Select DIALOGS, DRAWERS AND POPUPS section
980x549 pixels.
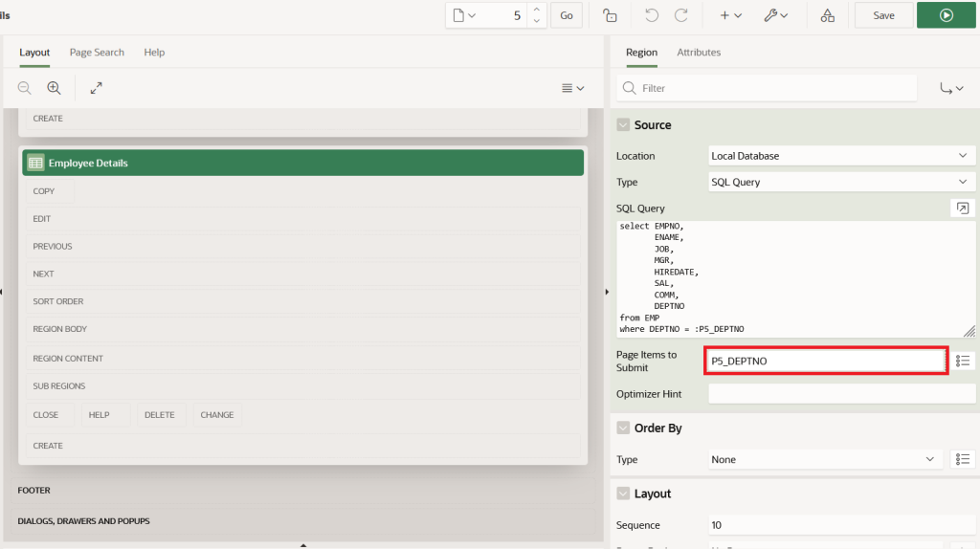coord(303,521)
